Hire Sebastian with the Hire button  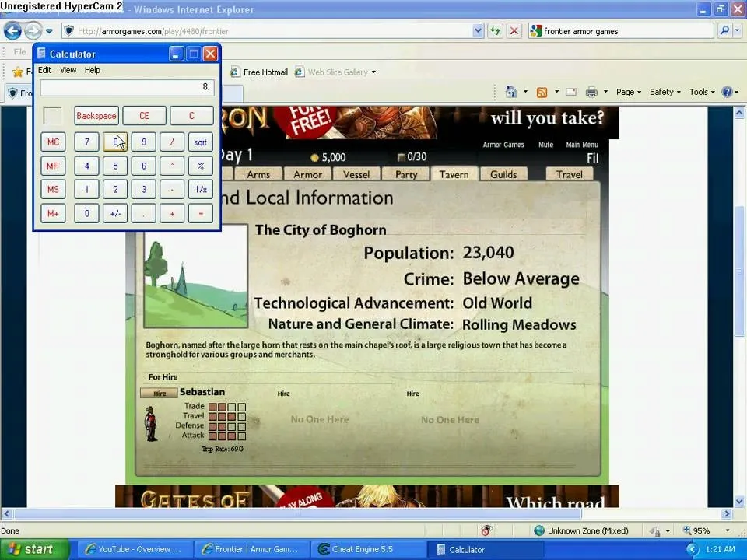tap(159, 394)
